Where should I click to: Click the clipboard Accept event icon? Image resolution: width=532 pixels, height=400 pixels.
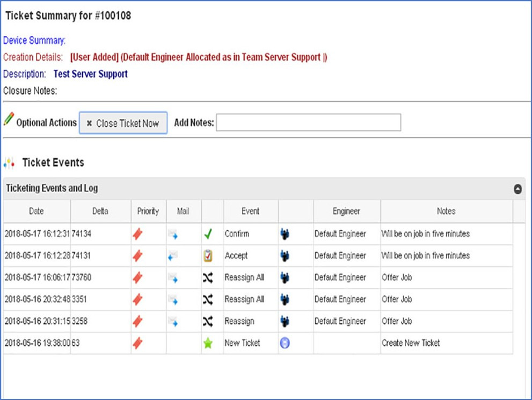coord(208,256)
